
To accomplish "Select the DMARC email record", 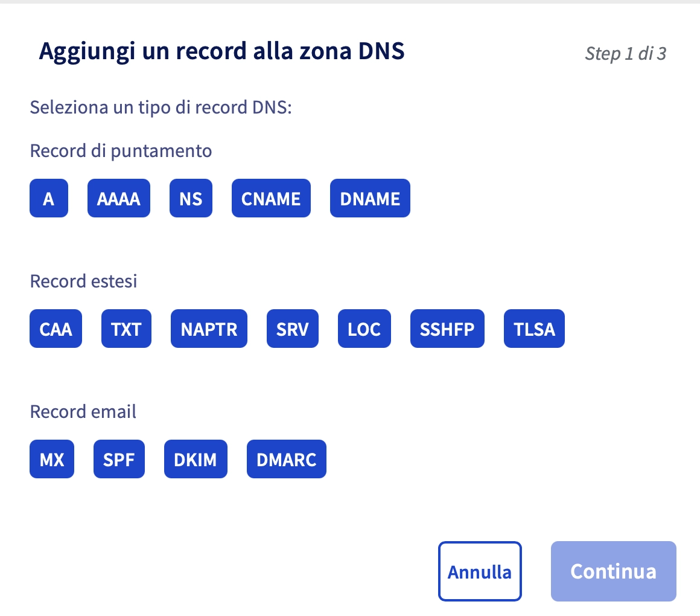I will (x=287, y=459).
